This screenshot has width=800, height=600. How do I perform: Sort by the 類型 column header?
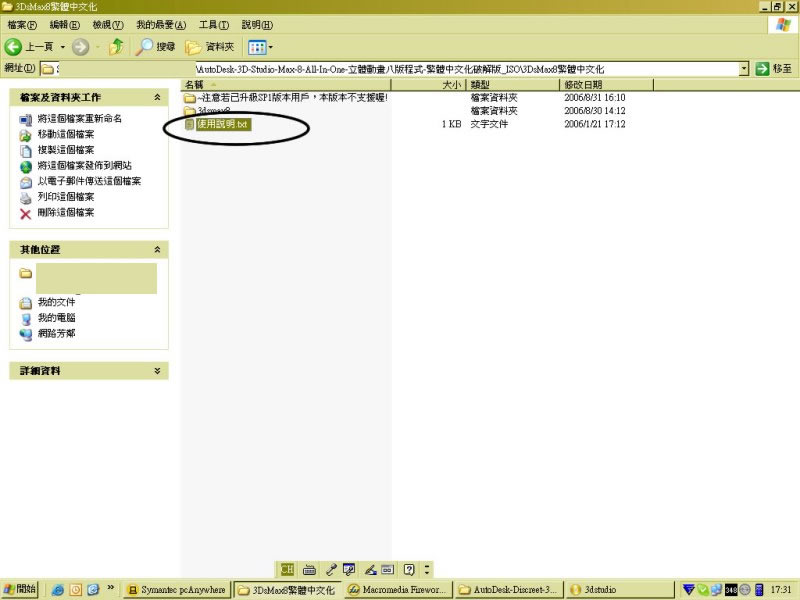click(512, 85)
